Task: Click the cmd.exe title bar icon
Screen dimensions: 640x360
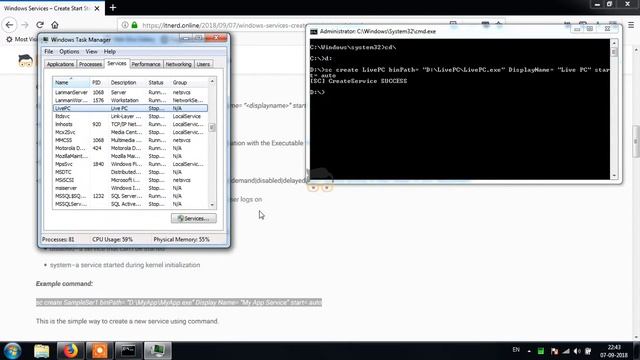Action: click(x=313, y=31)
